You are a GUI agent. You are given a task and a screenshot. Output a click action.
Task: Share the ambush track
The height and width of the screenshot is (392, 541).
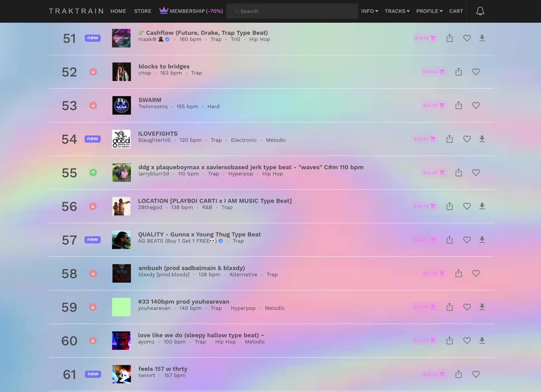coord(459,274)
